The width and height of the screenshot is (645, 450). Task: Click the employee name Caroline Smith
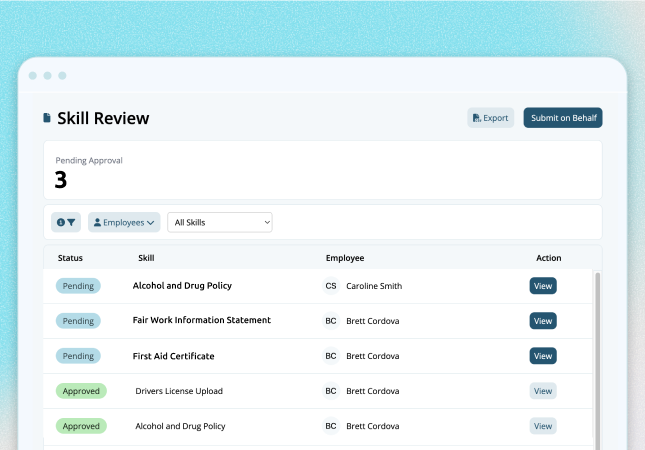click(374, 286)
